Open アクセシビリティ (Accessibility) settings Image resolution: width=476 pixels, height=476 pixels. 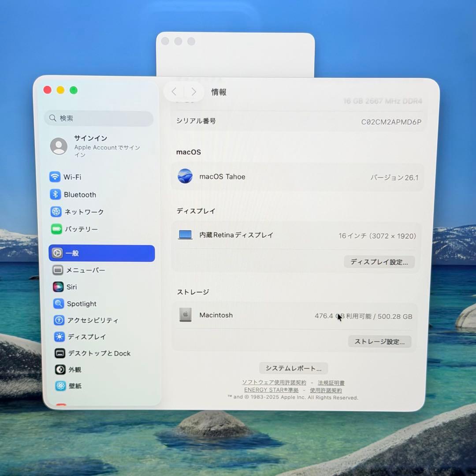coord(58,320)
